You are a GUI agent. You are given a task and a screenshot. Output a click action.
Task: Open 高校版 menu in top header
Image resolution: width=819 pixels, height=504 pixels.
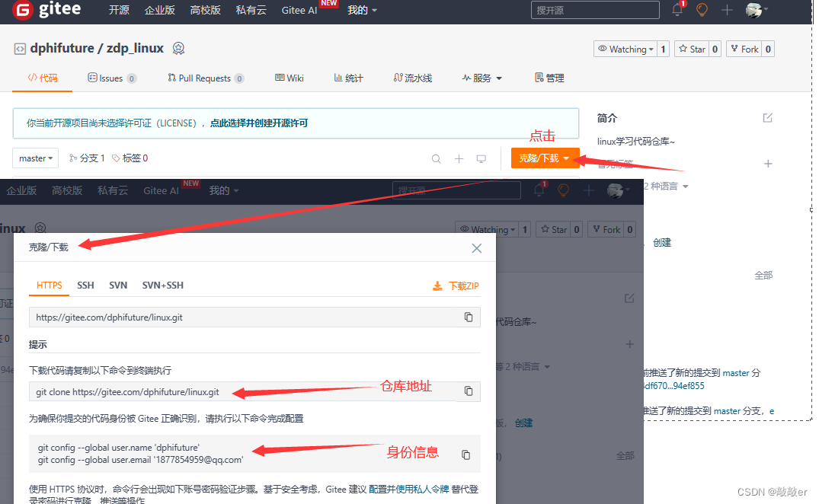(x=205, y=10)
